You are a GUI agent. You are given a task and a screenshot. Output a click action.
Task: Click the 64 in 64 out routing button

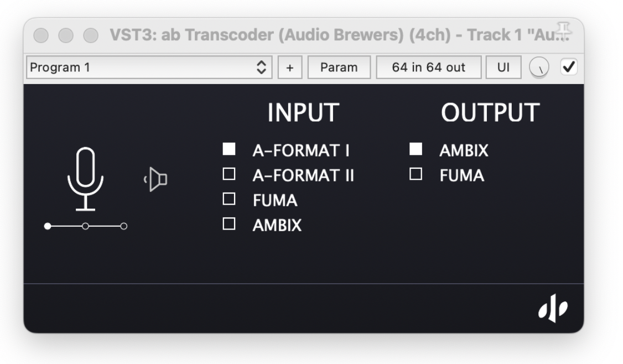[x=429, y=66]
